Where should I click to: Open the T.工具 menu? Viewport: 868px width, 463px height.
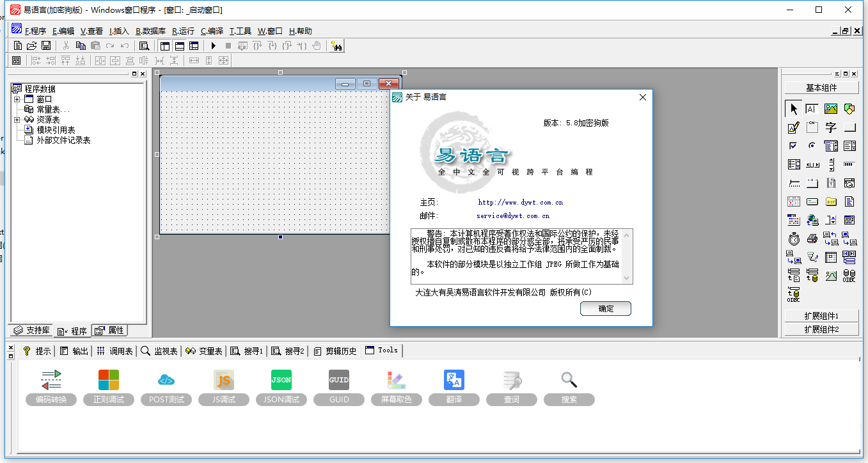[x=239, y=30]
